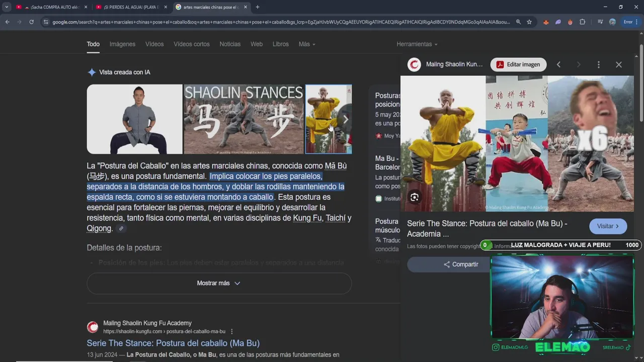Open the Ma Bu - Barcelona result title
This screenshot has width=644, height=362.
pos(387,163)
